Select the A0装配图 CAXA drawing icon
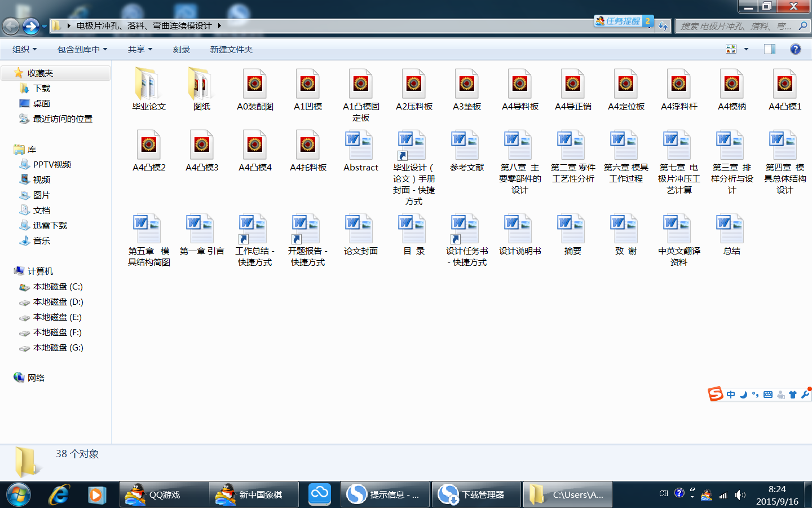 tap(255, 85)
